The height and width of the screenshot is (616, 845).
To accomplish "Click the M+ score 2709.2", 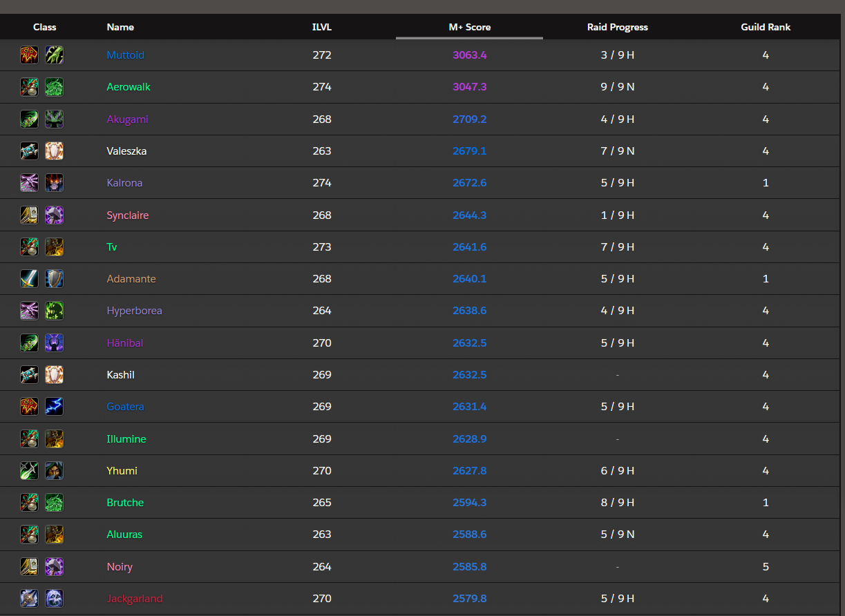I will point(470,119).
